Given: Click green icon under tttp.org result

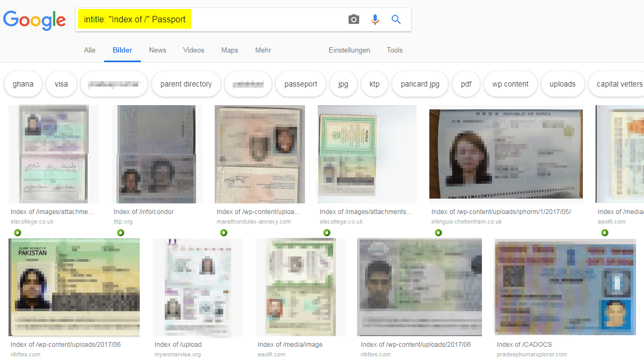Looking at the screenshot, I should (x=120, y=233).
